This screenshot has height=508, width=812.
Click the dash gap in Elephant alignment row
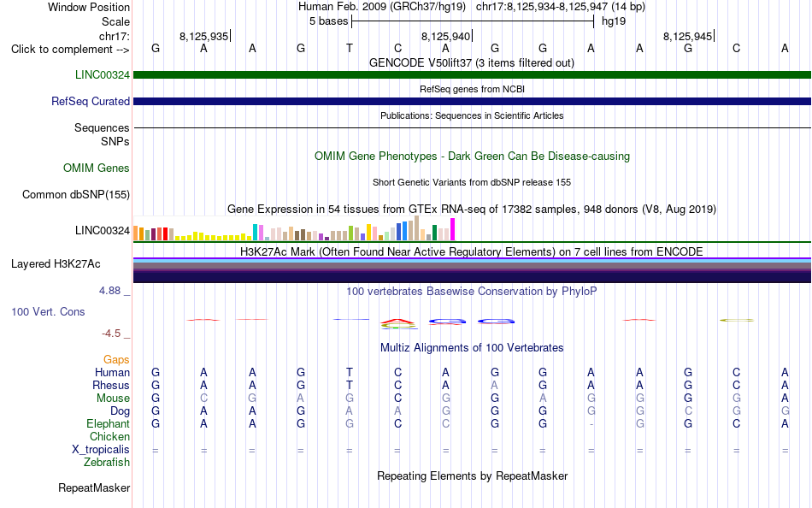pos(591,424)
